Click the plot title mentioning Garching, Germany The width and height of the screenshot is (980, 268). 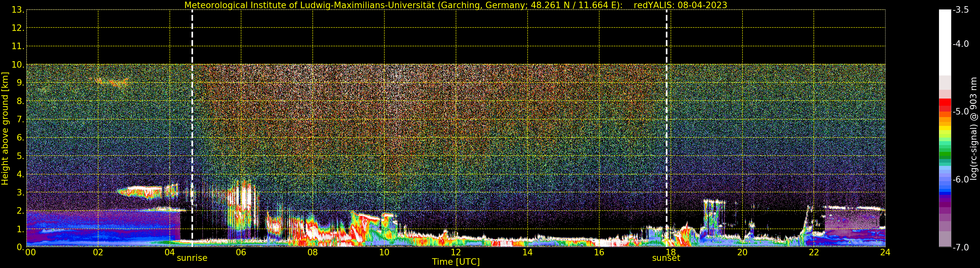(455, 5)
